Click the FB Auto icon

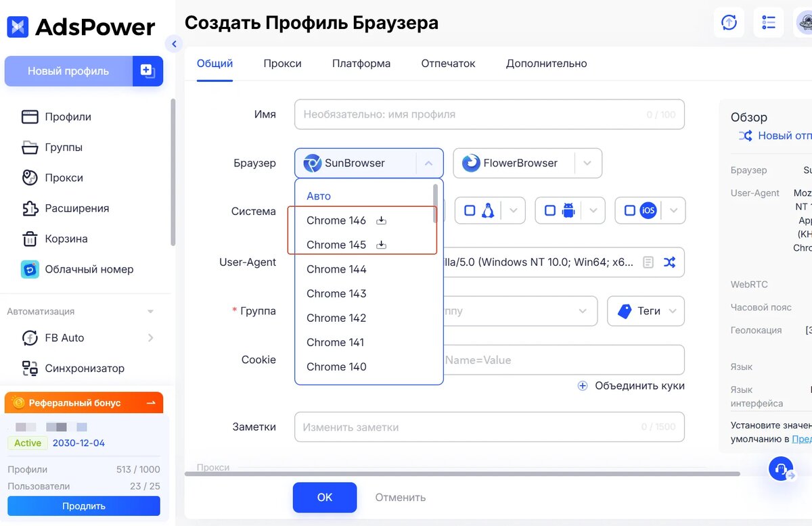click(x=30, y=338)
